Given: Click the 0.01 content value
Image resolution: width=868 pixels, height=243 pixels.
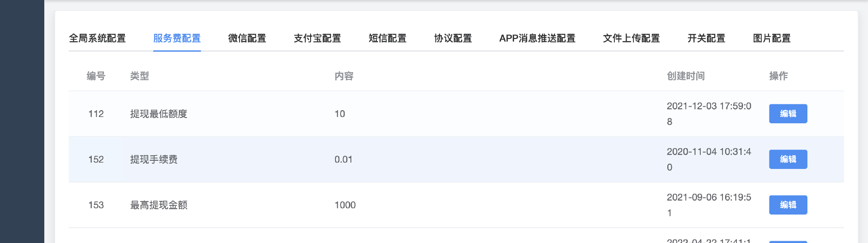Looking at the screenshot, I should 343,159.
